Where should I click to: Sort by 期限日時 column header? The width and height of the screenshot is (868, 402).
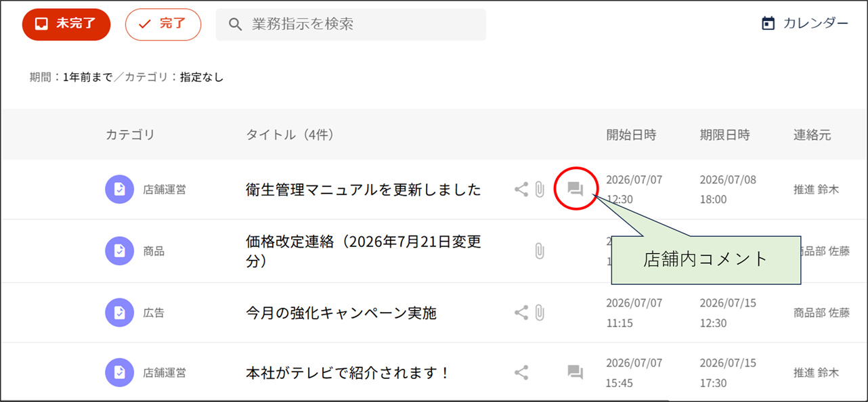point(724,135)
